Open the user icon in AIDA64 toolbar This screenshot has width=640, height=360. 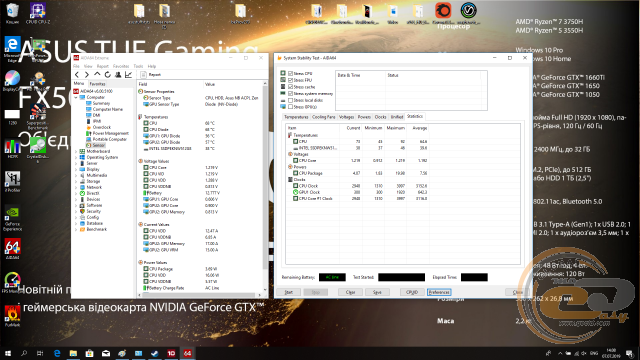tap(118, 75)
